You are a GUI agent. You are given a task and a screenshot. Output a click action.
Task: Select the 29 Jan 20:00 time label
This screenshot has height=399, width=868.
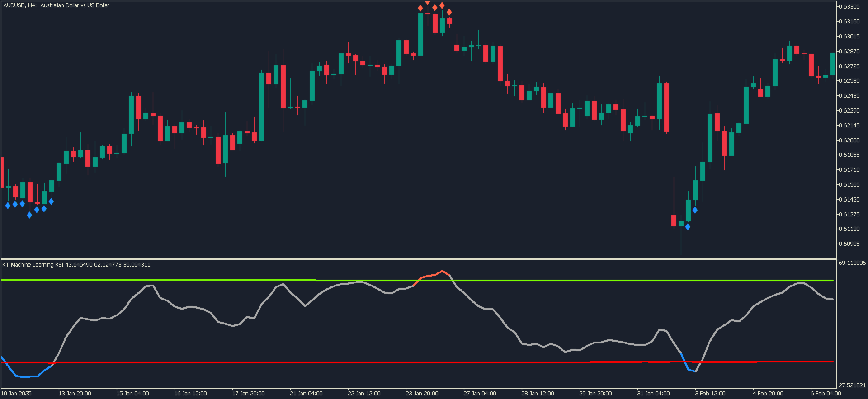(596, 394)
